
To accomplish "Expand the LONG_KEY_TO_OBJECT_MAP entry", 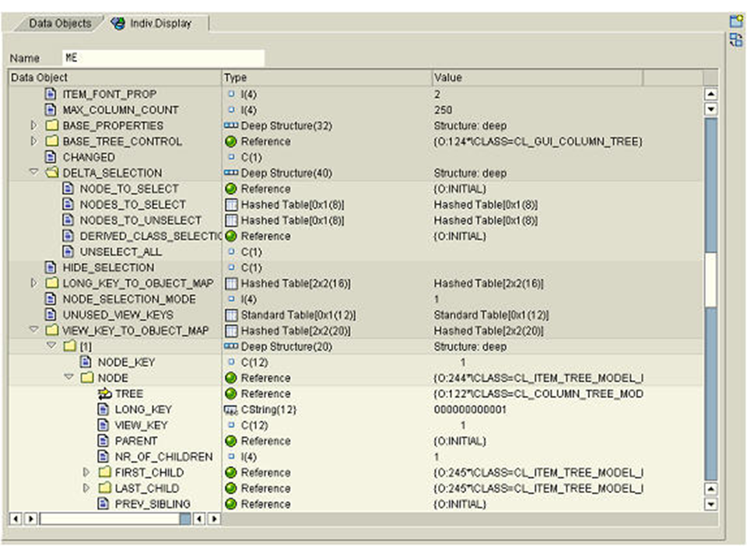I will [33, 283].
